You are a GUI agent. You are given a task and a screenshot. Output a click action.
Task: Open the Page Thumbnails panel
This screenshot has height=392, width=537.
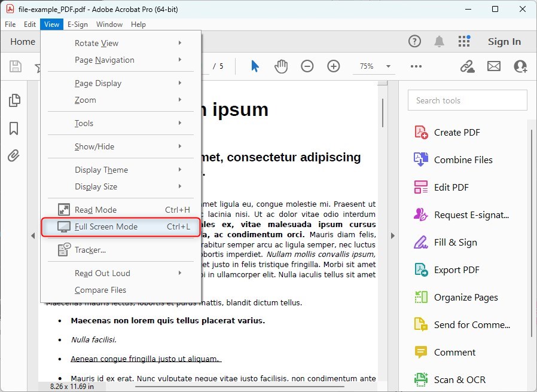click(14, 100)
